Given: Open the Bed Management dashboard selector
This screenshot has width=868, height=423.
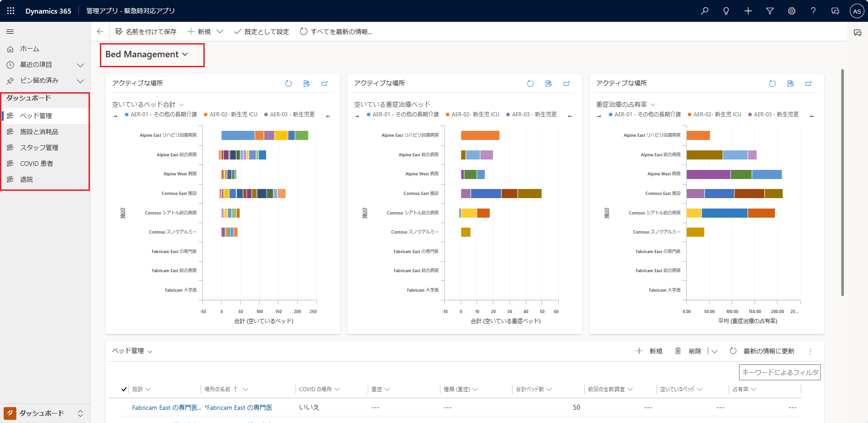Looking at the screenshot, I should [147, 55].
